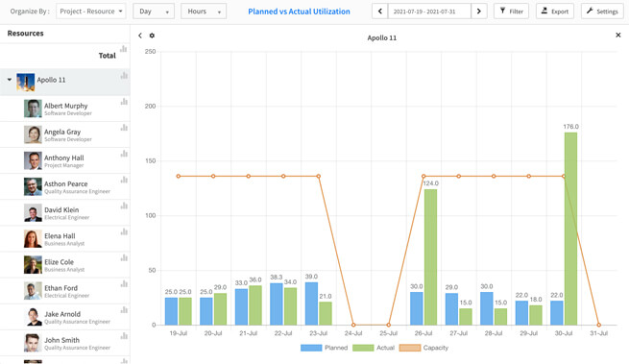Click the Export button
The width and height of the screenshot is (629, 364).
point(555,12)
